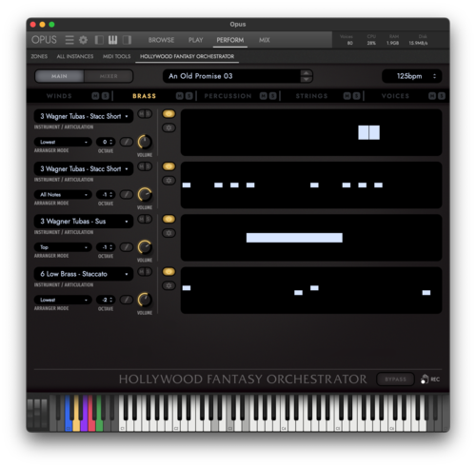Screen dimensions: 476x467
Task: Toggle the virtual keyboard panel icon
Action: 112,40
